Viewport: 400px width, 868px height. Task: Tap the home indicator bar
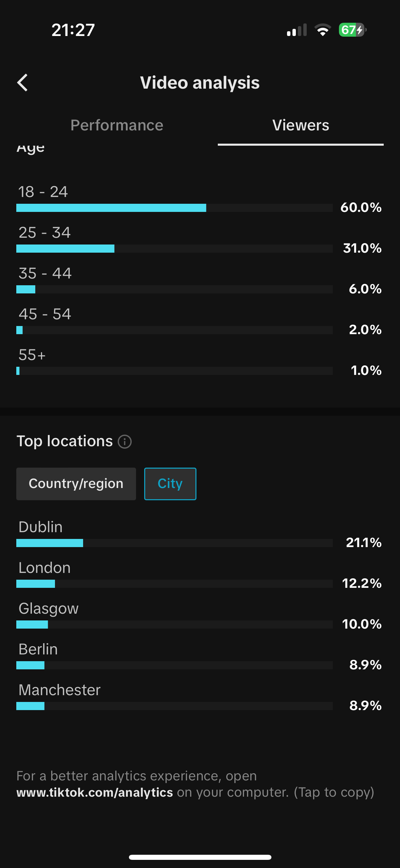click(x=200, y=857)
